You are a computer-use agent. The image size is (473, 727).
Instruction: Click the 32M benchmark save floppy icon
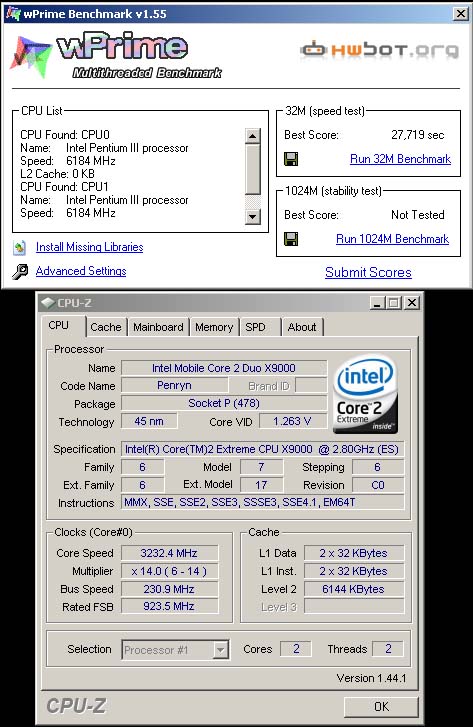point(291,159)
